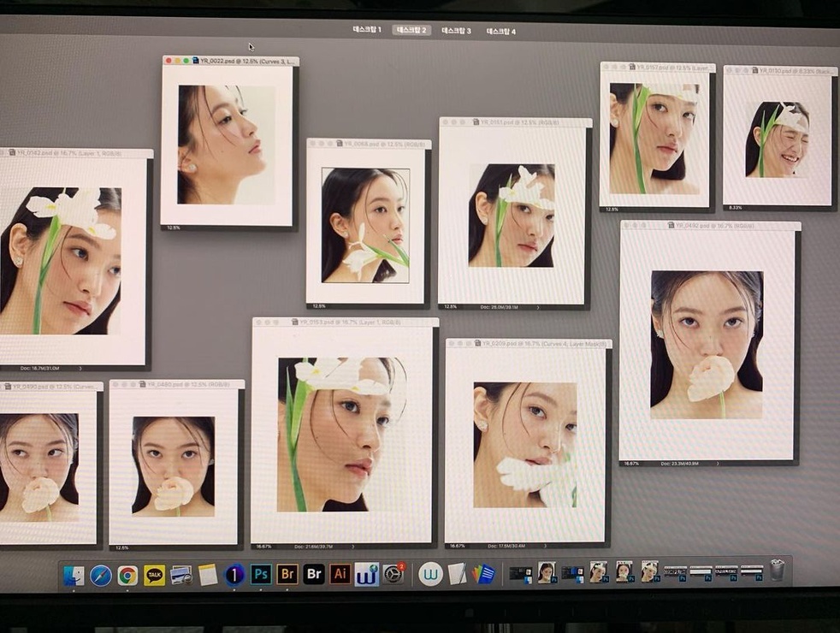
Task: Switch to 데스크탑 3 space
Action: pyautogui.click(x=456, y=31)
